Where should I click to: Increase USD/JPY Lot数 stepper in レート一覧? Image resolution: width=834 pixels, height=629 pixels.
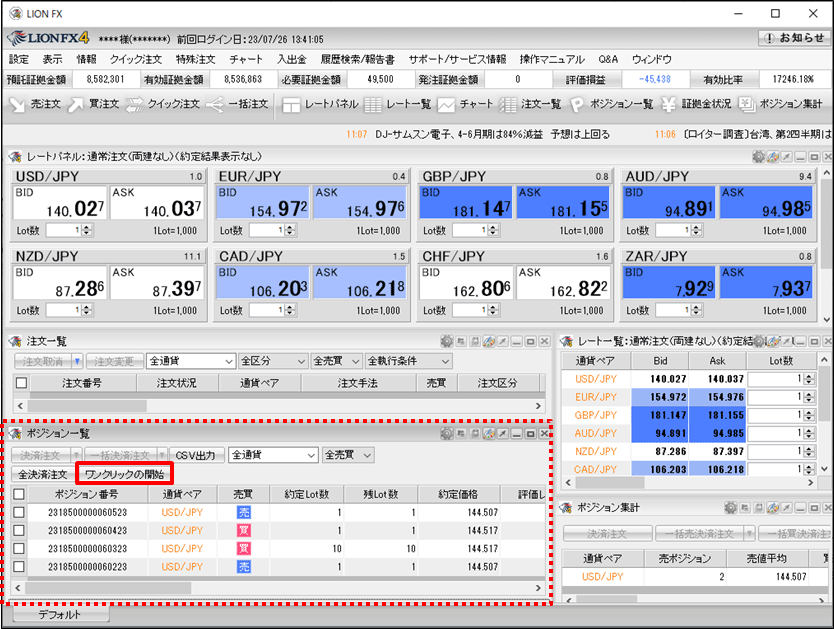tap(810, 376)
